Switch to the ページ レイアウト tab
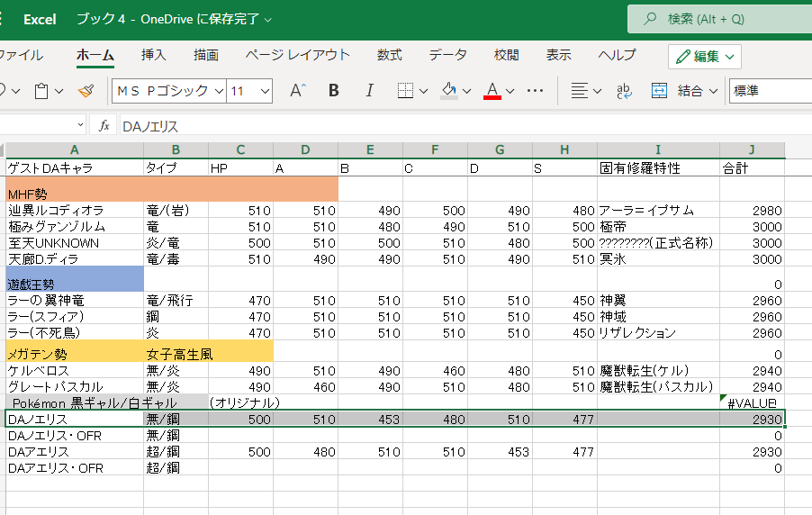Viewport: 812px width, 515px height. [x=297, y=55]
